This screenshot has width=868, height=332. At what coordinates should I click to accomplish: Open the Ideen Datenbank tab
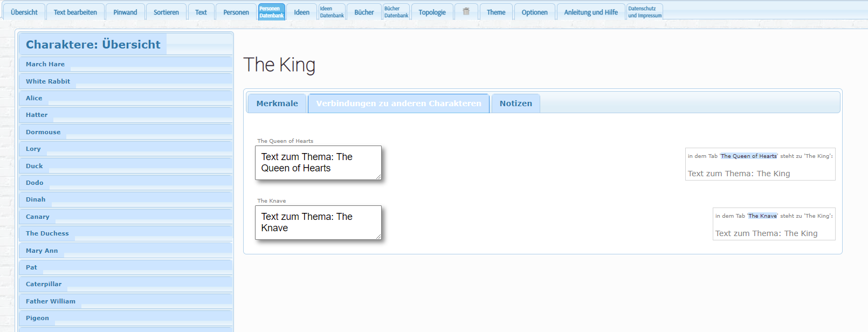332,12
